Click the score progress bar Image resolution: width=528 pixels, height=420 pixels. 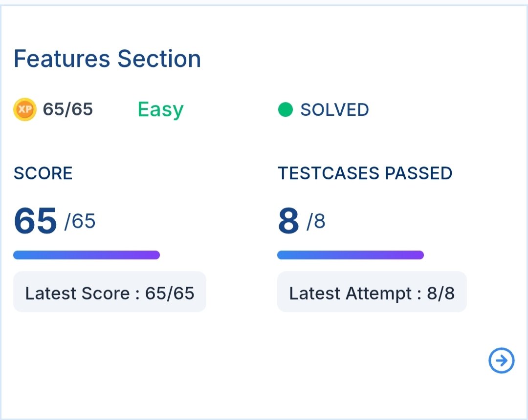coord(87,255)
